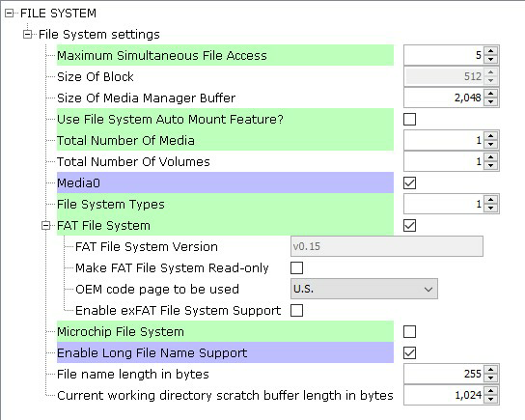The height and width of the screenshot is (420, 525).
Task: Collapse the FAT File System subtree
Action: point(46,225)
